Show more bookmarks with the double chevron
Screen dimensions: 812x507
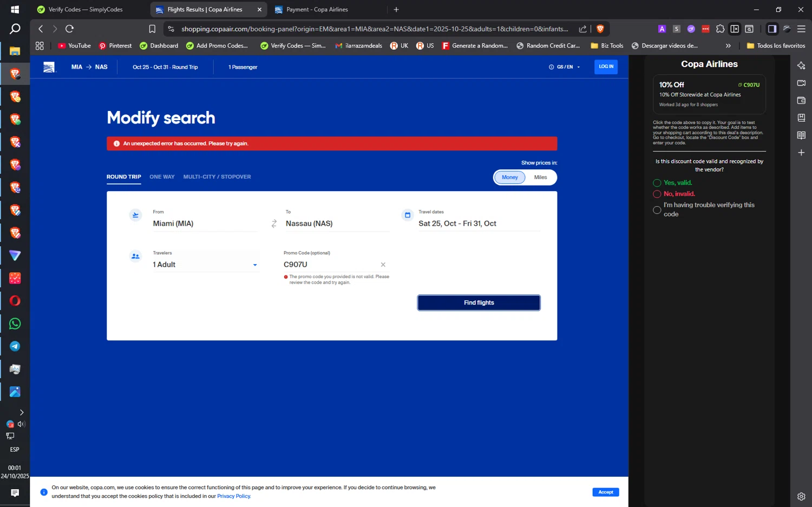(728, 45)
